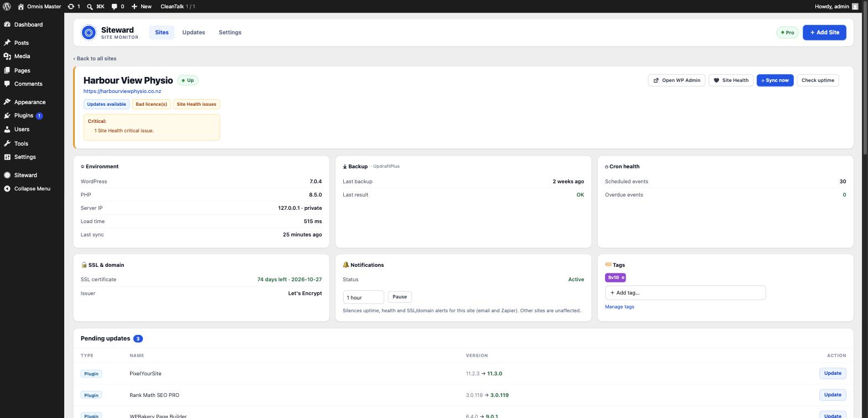The height and width of the screenshot is (418, 868).
Task: Click the Sync now button
Action: [x=775, y=80]
